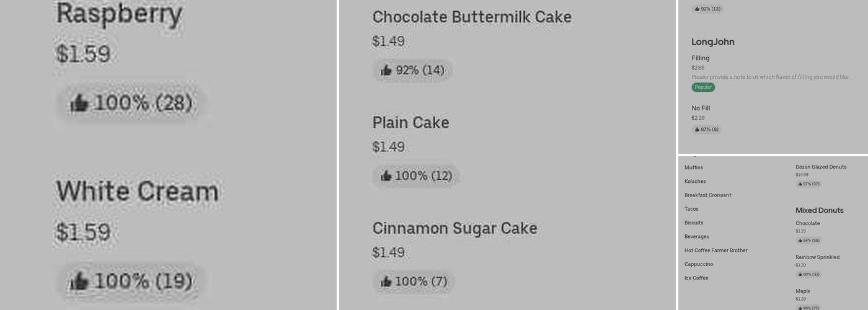Go to the Tacos category
This screenshot has height=310, width=868.
[691, 209]
